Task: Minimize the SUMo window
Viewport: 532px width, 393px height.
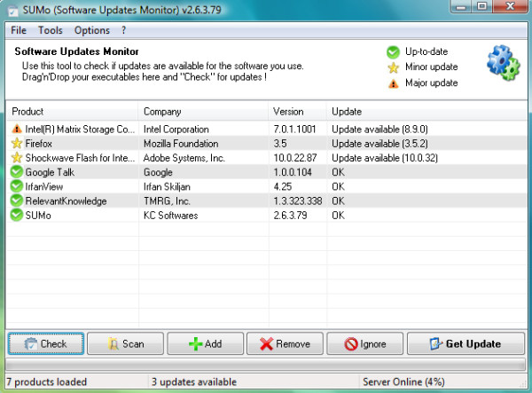Action: (461, 6)
